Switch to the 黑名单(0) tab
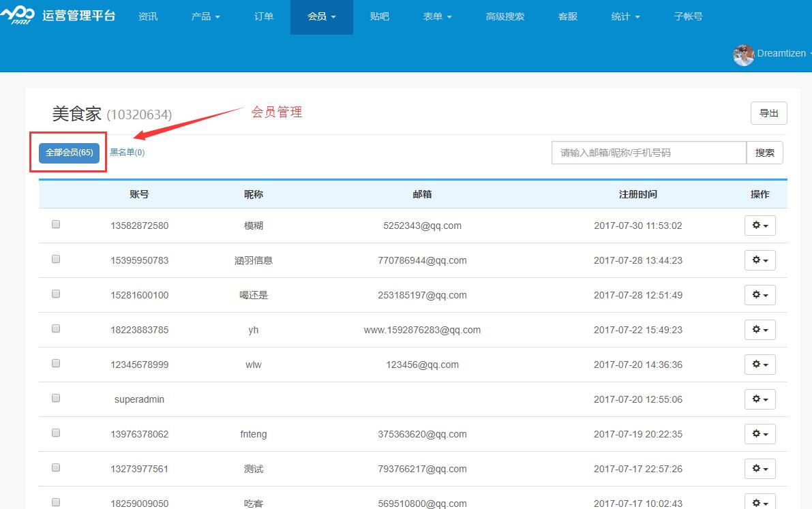The width and height of the screenshot is (812, 509). point(127,152)
